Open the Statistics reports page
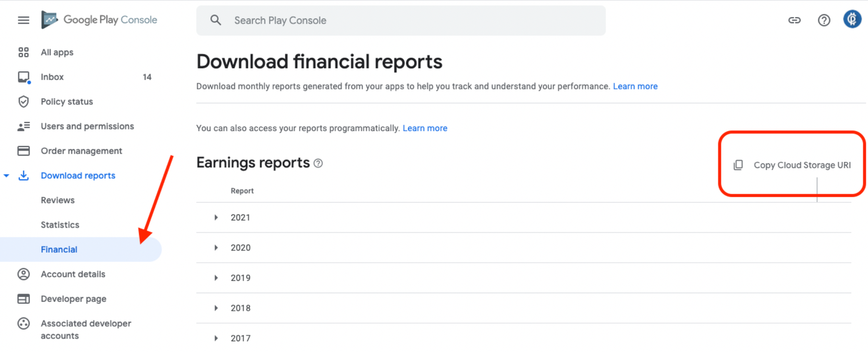Image resolution: width=868 pixels, height=352 pixels. 60,225
